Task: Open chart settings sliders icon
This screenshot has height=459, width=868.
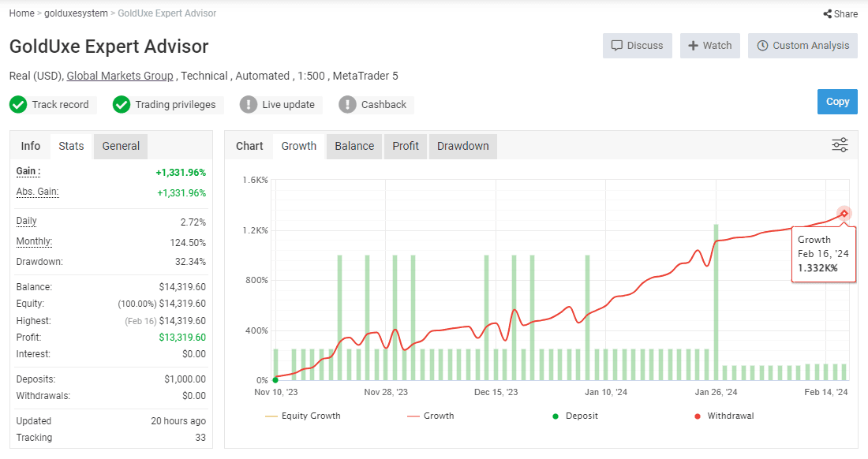Action: [840, 145]
